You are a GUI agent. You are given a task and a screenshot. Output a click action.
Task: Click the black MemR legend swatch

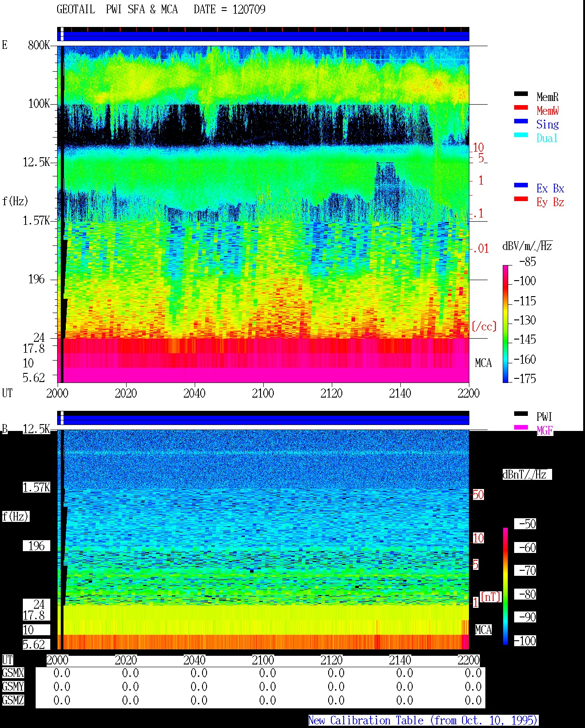pyautogui.click(x=521, y=94)
